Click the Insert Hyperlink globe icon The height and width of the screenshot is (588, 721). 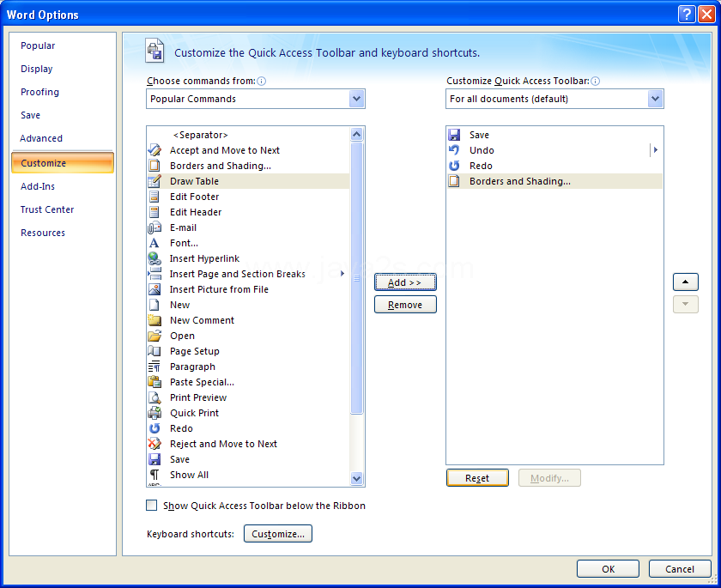[154, 258]
